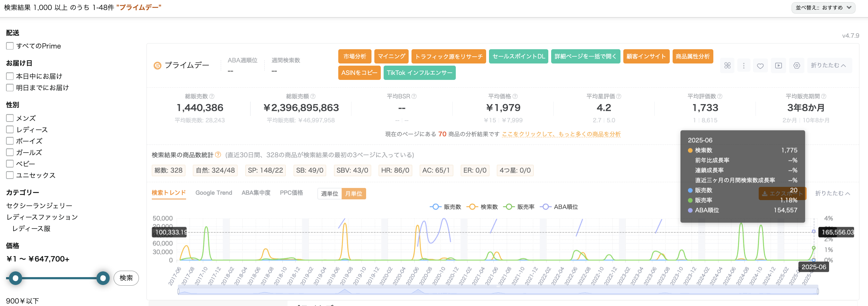The height and width of the screenshot is (306, 868).
Task: Click help icon next to 総販売数
Action: point(212,96)
